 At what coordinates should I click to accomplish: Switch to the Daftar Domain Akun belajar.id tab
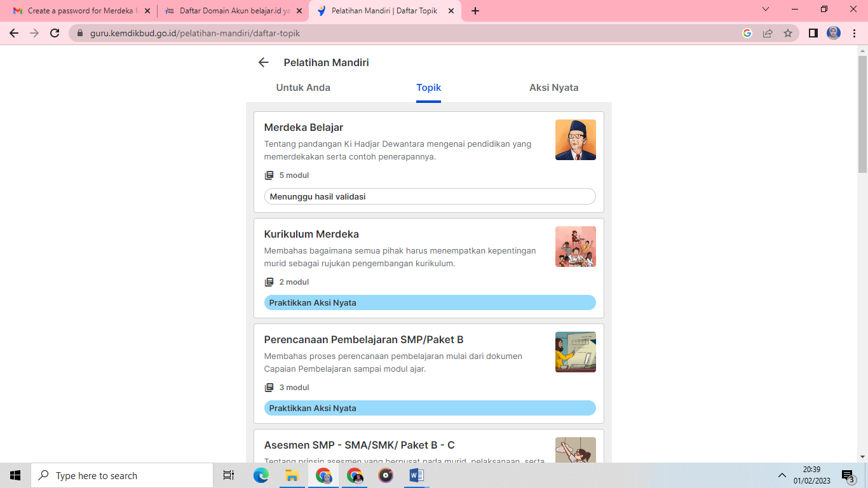[227, 11]
